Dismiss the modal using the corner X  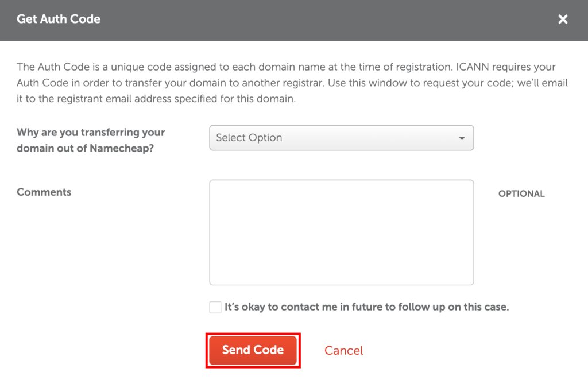[x=563, y=19]
